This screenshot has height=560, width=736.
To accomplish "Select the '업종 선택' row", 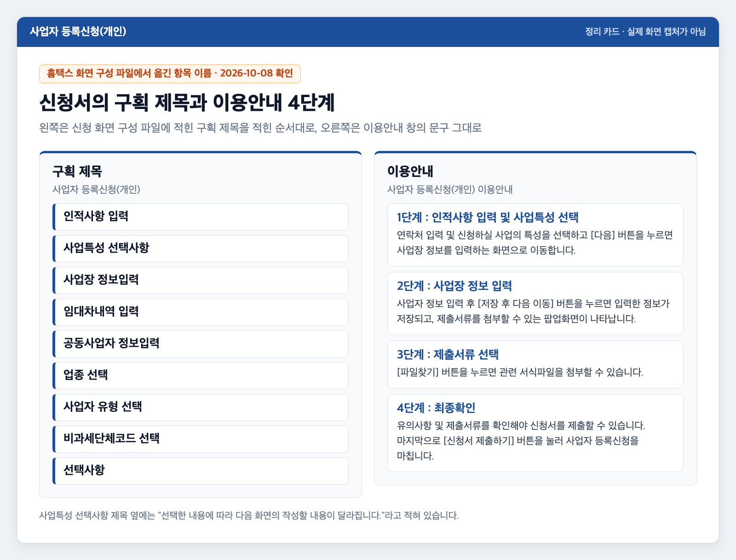I will [x=201, y=375].
